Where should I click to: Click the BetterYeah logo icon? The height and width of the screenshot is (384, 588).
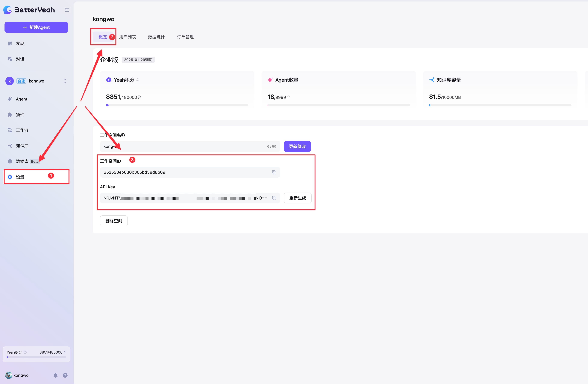point(8,10)
